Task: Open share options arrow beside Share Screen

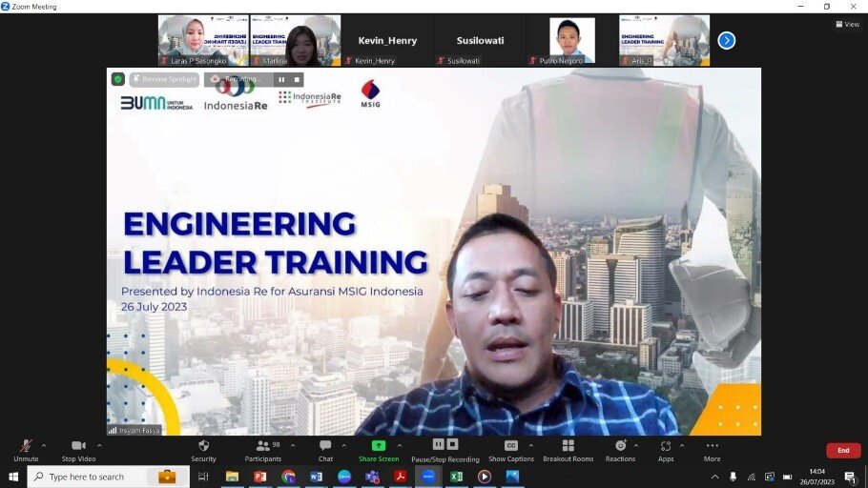Action: tap(399, 445)
